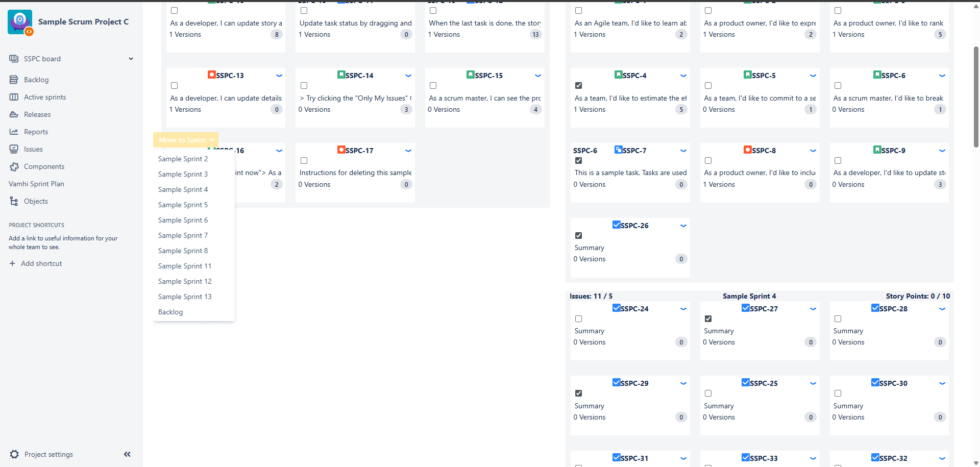Collapse sidebar with double-chevron icon
Screen dimensions: 980x467
tap(127, 454)
